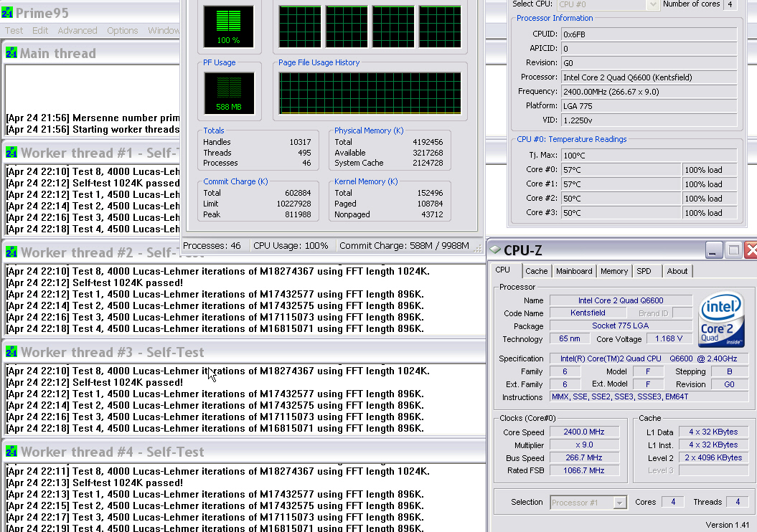Viewport: 757px width, 532px height.
Task: Click Core #1 temperature reading 57°C
Action: pos(621,184)
